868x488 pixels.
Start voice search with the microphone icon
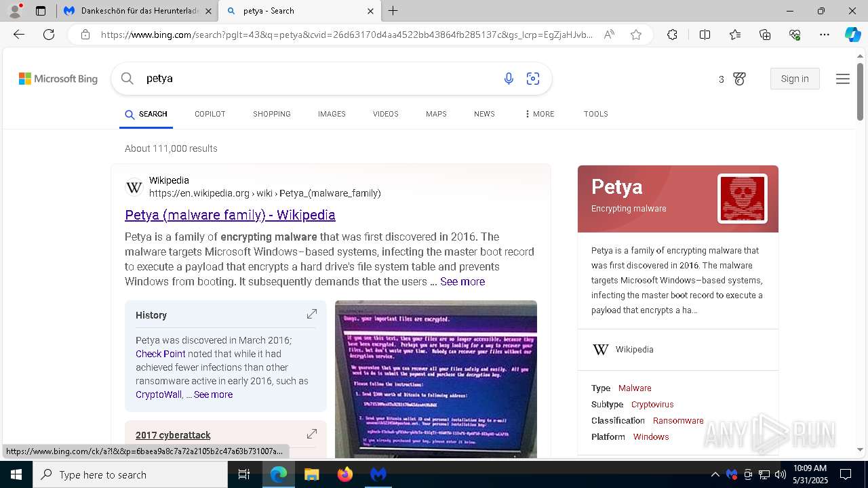[509, 79]
